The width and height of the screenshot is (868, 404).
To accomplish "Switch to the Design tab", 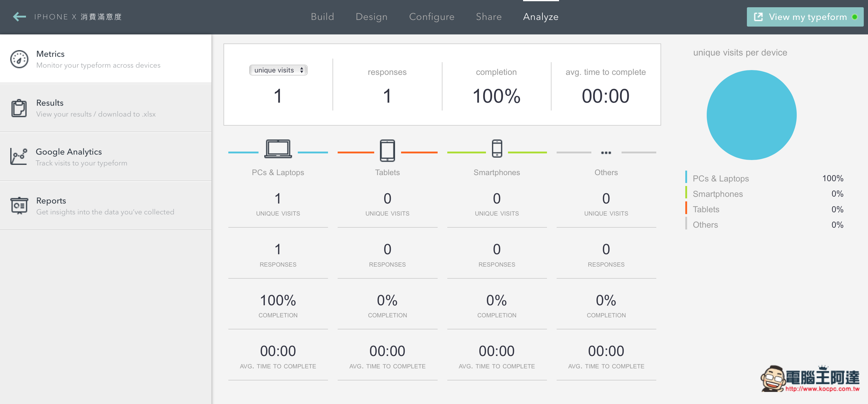I will click(370, 16).
